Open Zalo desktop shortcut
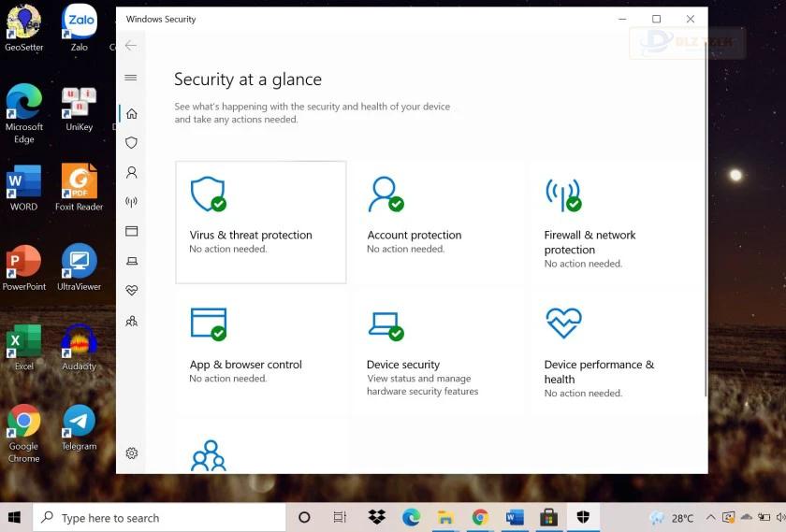Viewport: 786px width, 532px height. point(79,28)
